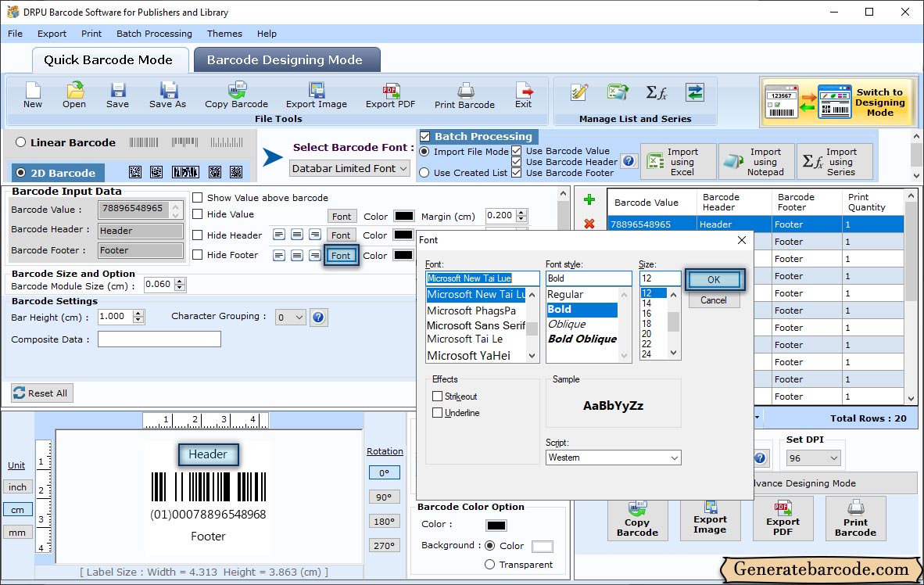Delete row with red cross icon

point(589,224)
